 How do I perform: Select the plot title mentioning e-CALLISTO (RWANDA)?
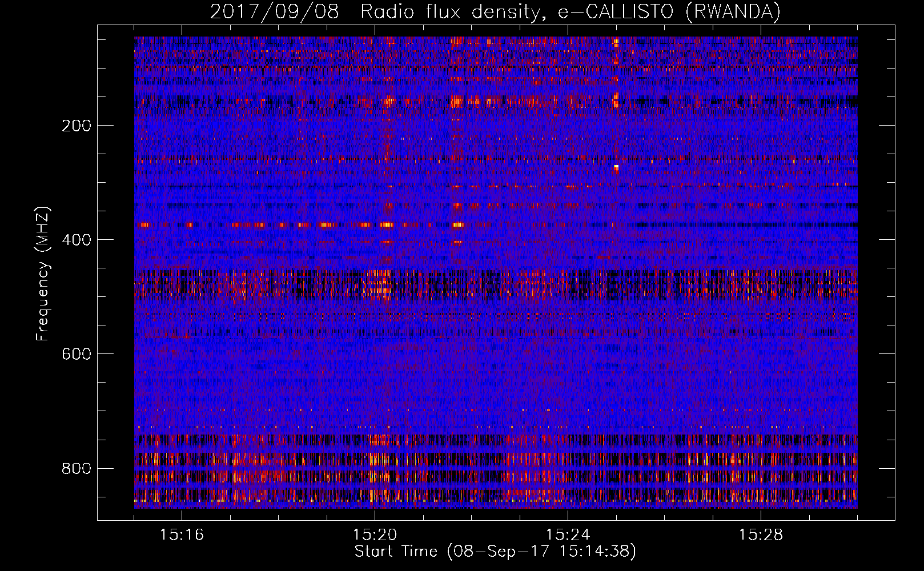(x=495, y=11)
